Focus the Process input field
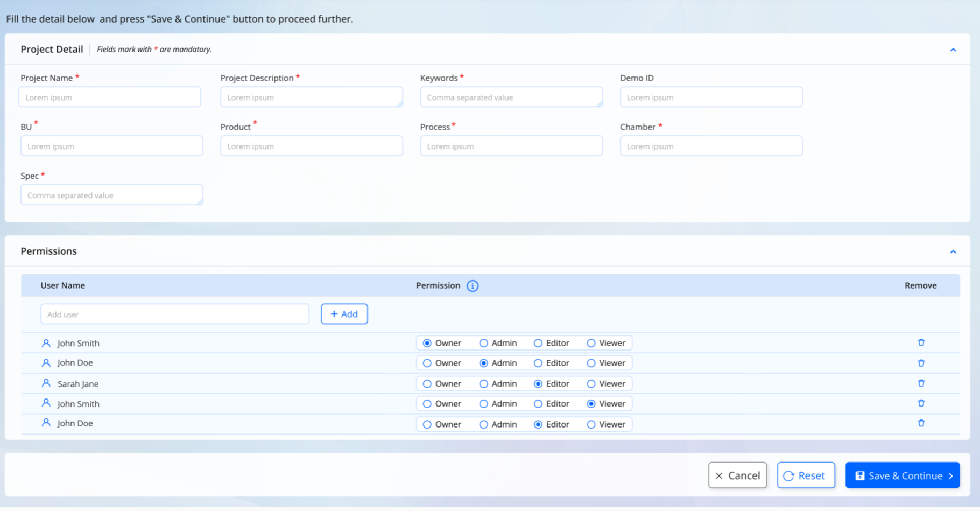Image resolution: width=980 pixels, height=511 pixels. [x=511, y=146]
